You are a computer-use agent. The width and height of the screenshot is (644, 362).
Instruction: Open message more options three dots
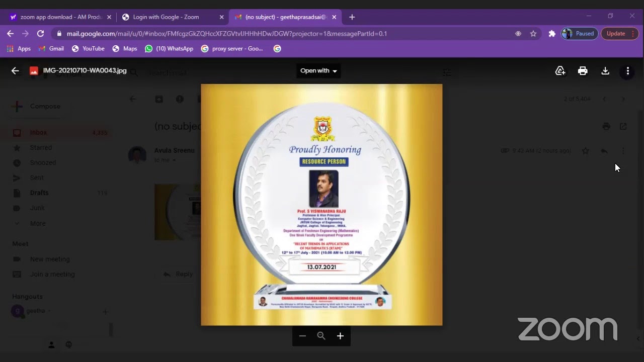click(x=623, y=151)
